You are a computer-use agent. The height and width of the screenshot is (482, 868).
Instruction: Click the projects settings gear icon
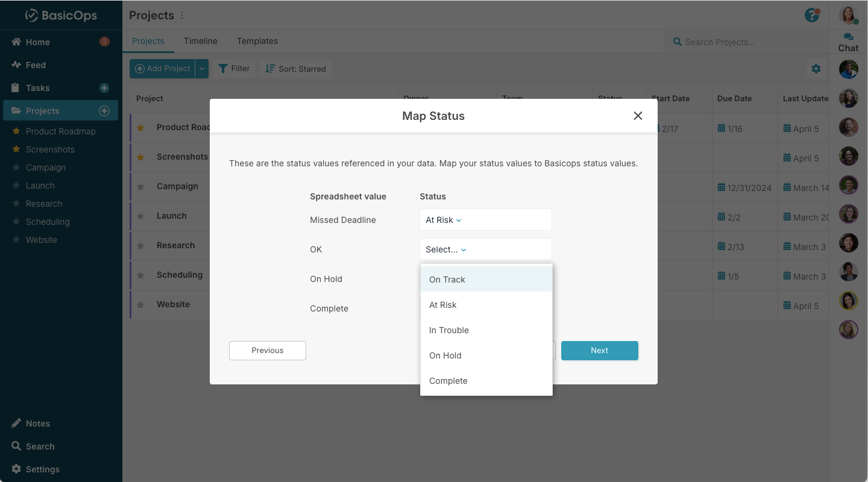tap(816, 69)
